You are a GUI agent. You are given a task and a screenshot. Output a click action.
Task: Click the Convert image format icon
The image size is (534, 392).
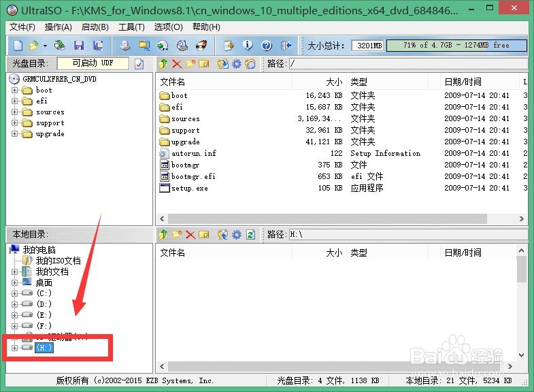pyautogui.click(x=144, y=46)
